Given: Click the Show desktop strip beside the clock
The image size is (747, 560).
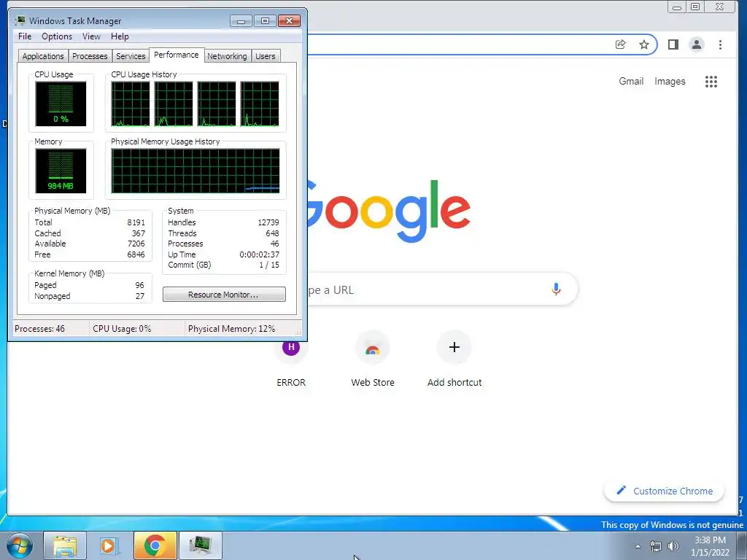Looking at the screenshot, I should (x=742, y=546).
